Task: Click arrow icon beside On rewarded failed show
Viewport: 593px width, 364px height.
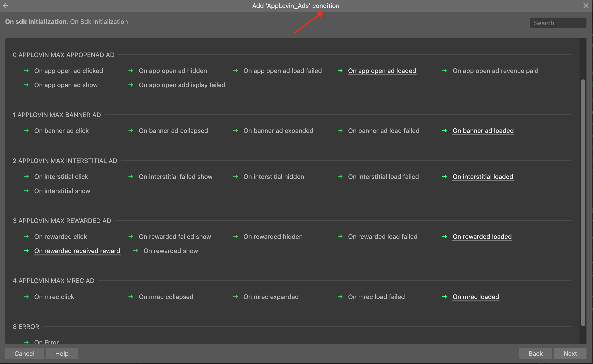Action: pos(131,236)
